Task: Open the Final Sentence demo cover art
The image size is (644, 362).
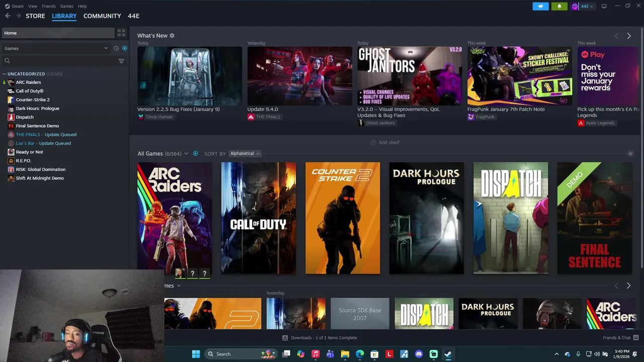Action: [595, 218]
